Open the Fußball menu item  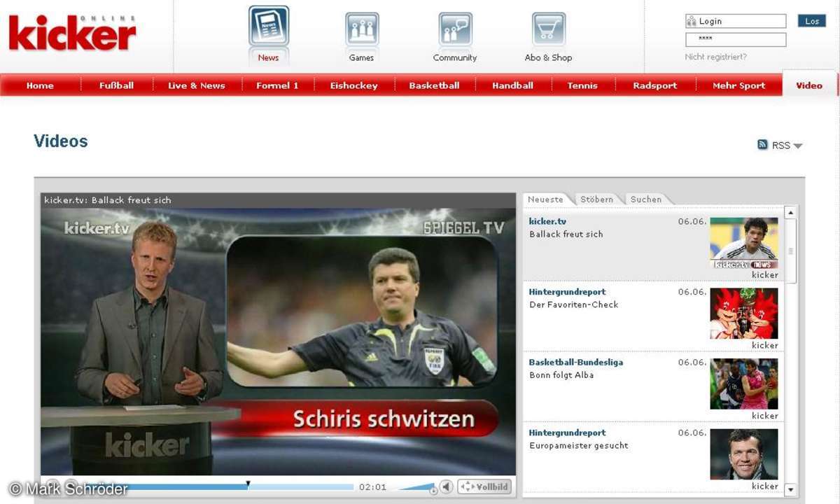(x=117, y=85)
